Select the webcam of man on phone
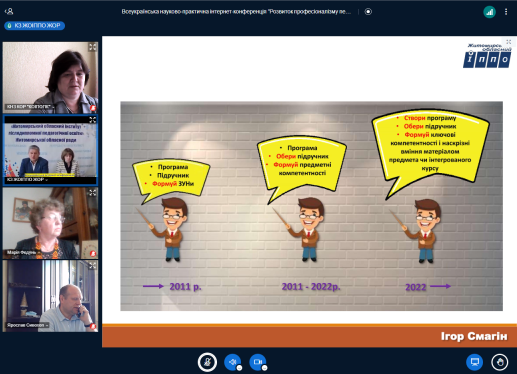Viewport: 517px width, 374px height. (x=50, y=296)
